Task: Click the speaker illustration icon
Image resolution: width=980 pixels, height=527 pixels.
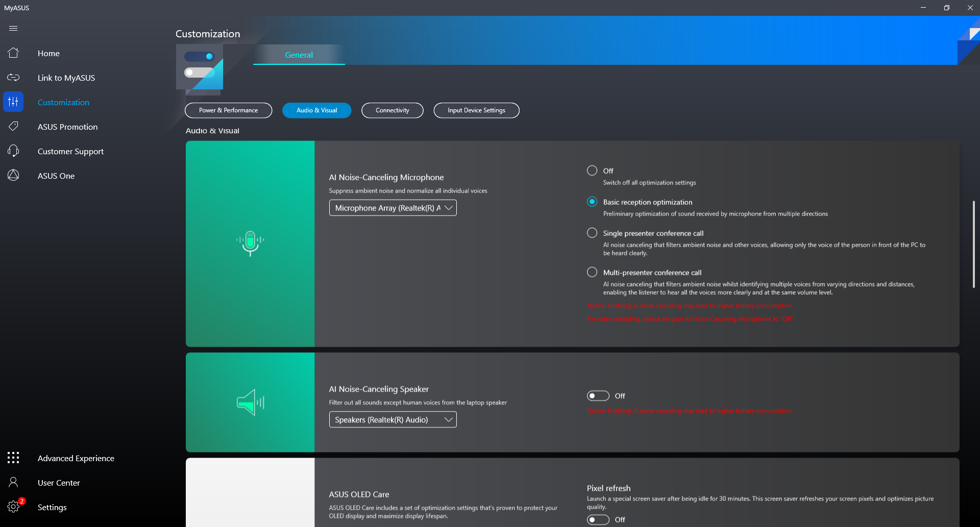Action: (x=250, y=402)
